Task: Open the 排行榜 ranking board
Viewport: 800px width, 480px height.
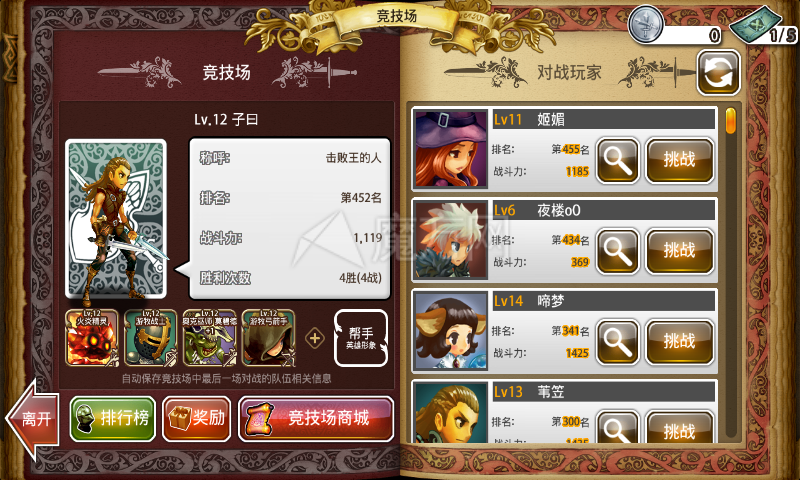Action: coord(113,419)
